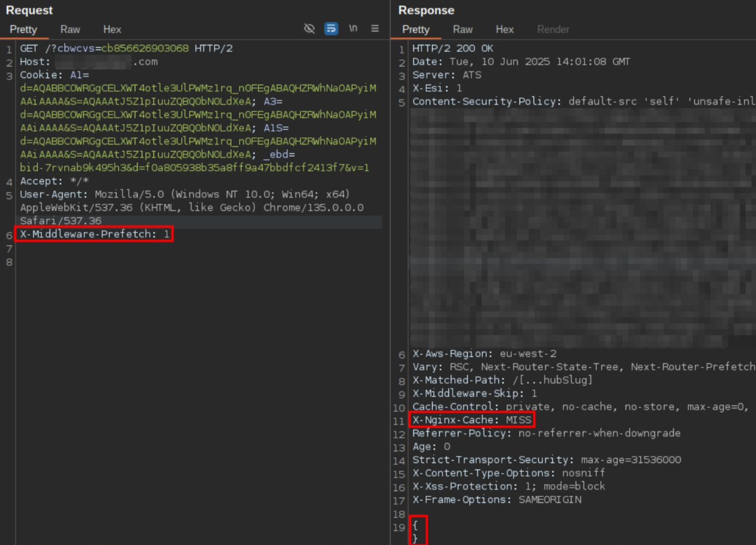Click the Response panel title
Image resolution: width=756 pixels, height=545 pixels.
pos(426,10)
